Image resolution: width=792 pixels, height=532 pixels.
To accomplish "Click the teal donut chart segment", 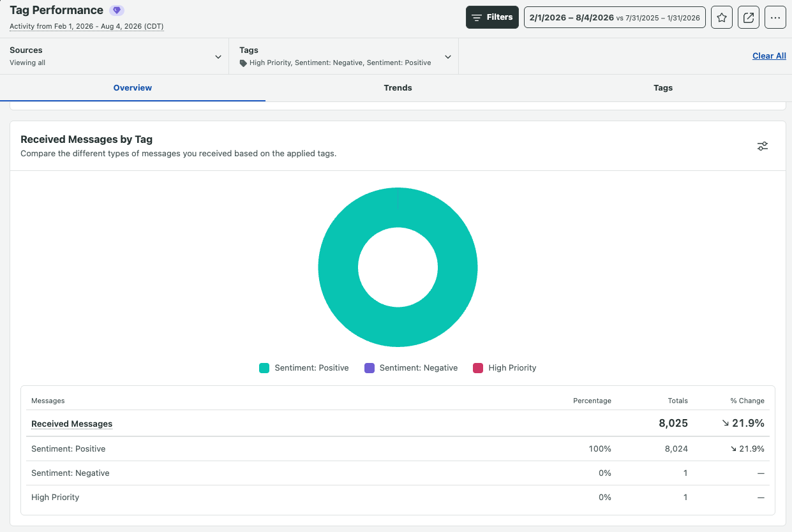I will (338, 267).
